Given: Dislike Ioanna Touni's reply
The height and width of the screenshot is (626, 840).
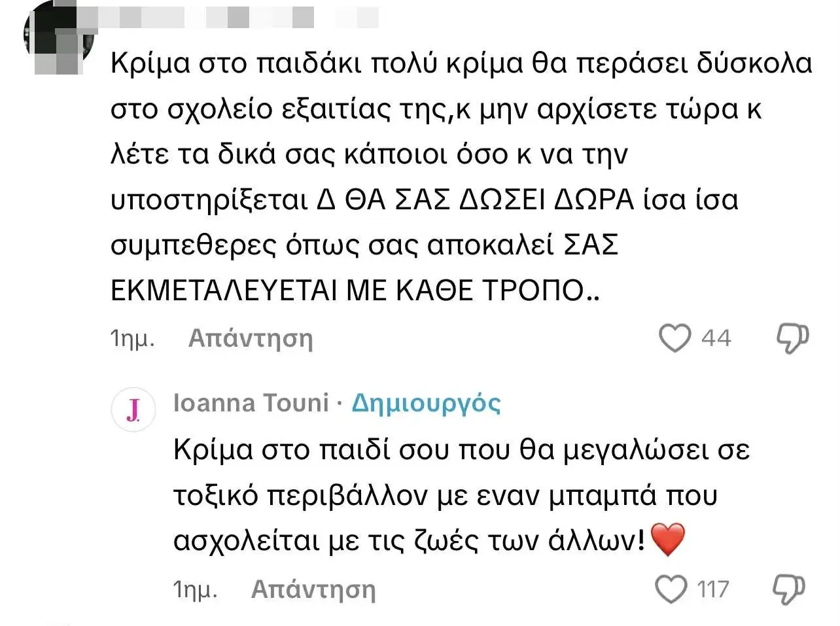Looking at the screenshot, I should coord(788,589).
